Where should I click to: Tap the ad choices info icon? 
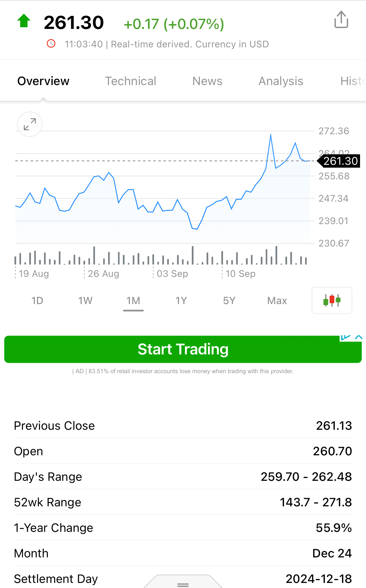pos(345,337)
